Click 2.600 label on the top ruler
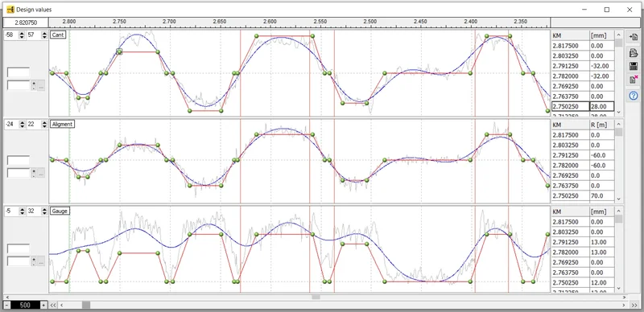 (x=270, y=22)
